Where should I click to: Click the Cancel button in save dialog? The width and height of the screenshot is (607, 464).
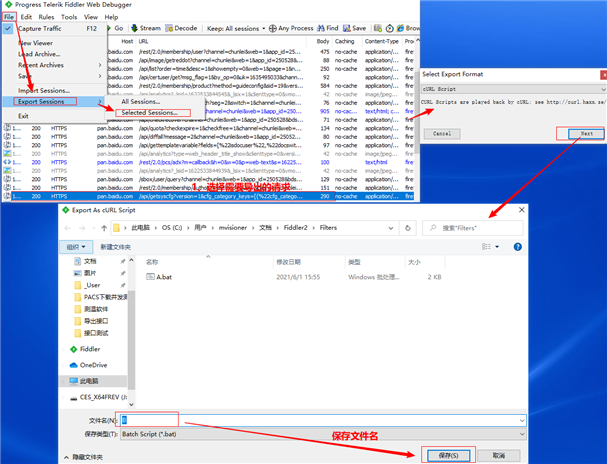click(x=499, y=455)
